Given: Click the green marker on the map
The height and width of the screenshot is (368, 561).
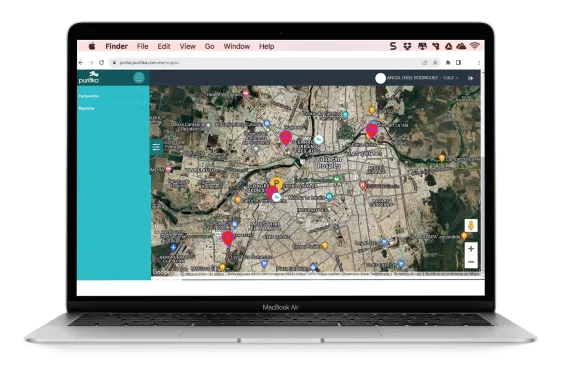Looking at the screenshot, I should 336,179.
